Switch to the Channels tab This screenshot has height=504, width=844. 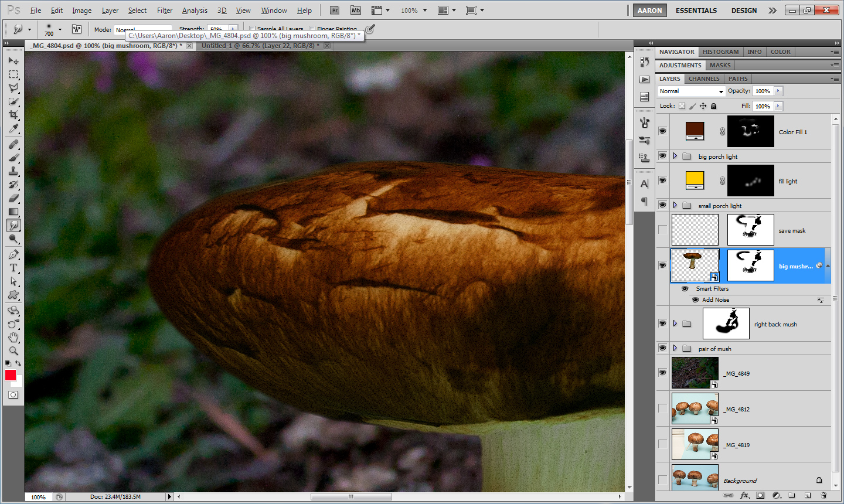(703, 79)
